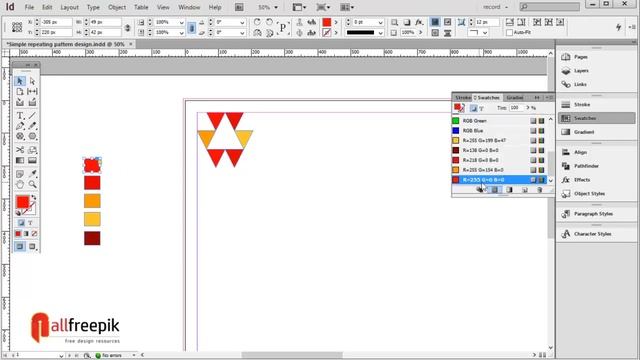
Task: Open the View Options dropdown
Action: tap(299, 7)
